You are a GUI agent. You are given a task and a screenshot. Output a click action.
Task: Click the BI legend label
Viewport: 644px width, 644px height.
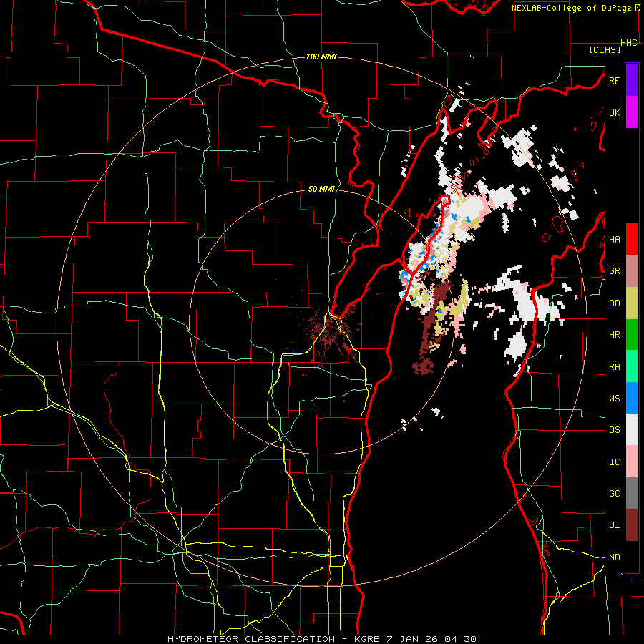(614, 525)
